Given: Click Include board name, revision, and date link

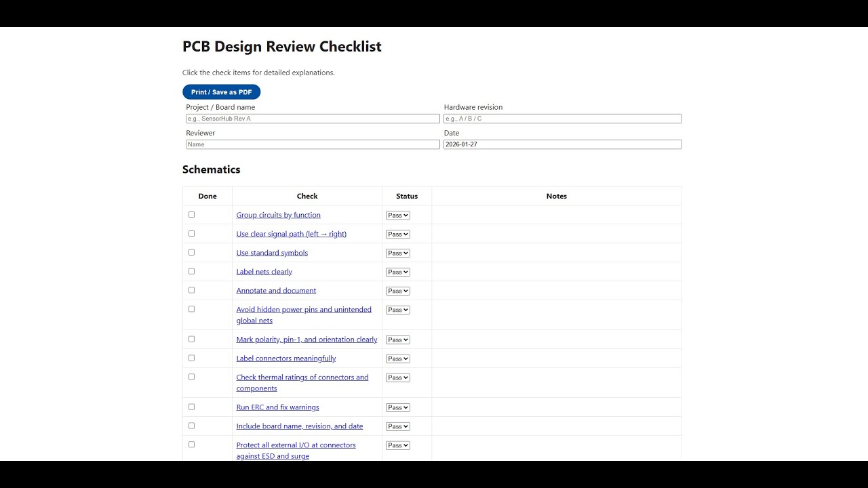Looking at the screenshot, I should 299,426.
